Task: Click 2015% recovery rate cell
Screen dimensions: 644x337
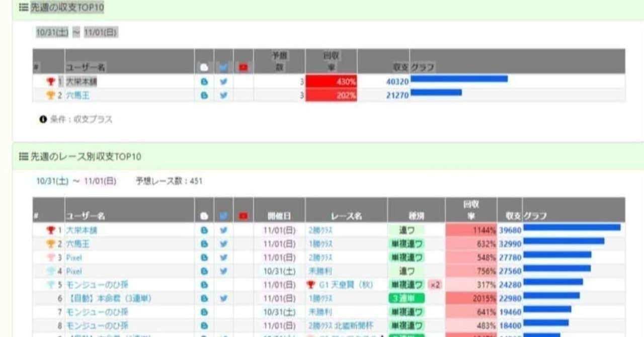Action: coord(471,298)
